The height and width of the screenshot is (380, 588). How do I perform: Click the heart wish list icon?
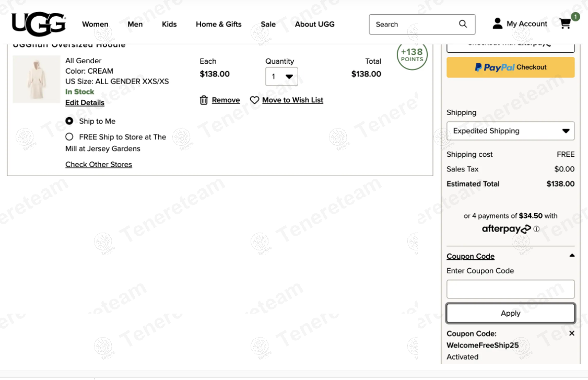(254, 100)
